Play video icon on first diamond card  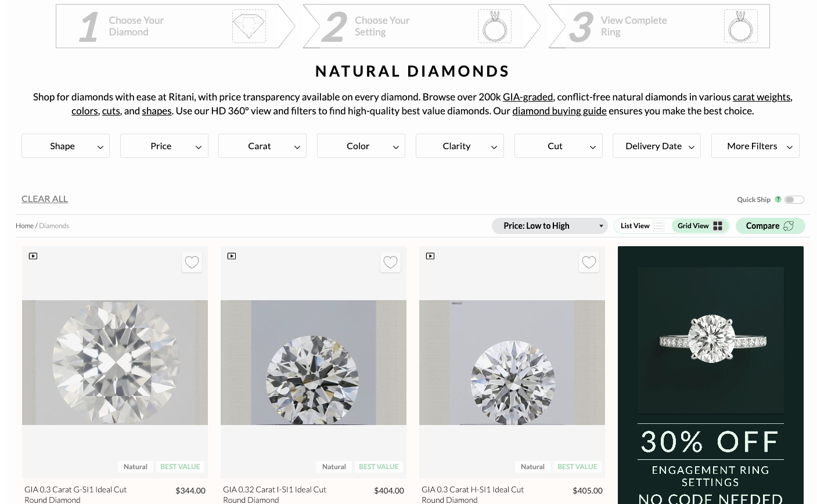33,256
